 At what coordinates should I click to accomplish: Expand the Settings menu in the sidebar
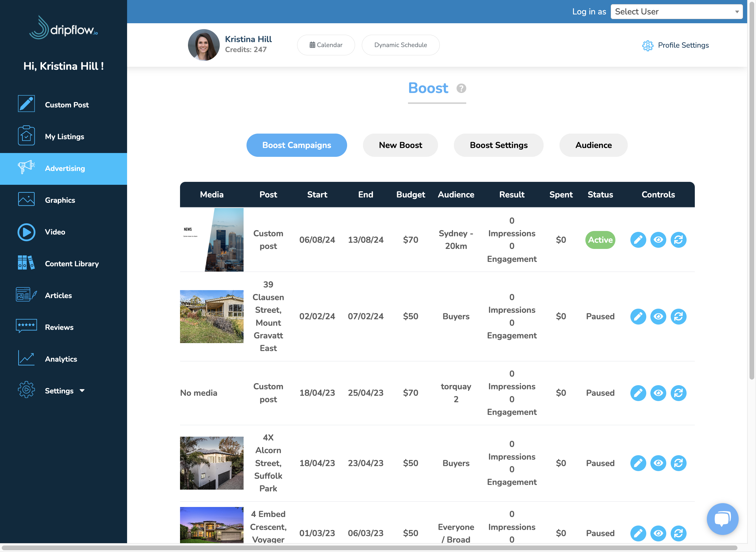[64, 391]
